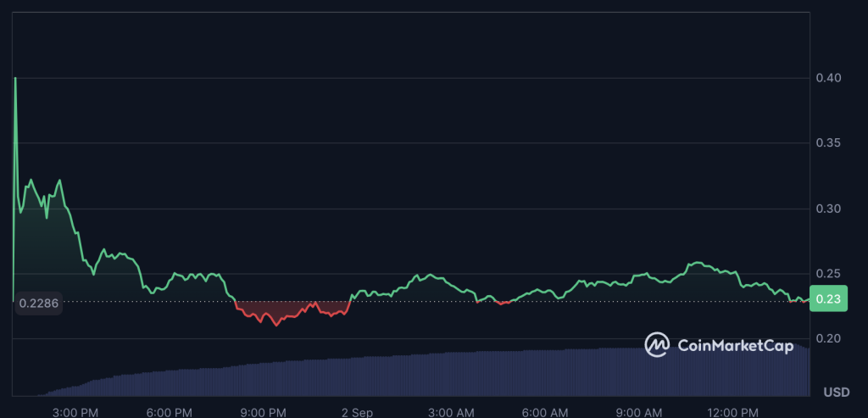This screenshot has height=418, width=868.
Task: Click the CoinMarketCap watermark text
Action: click(735, 345)
